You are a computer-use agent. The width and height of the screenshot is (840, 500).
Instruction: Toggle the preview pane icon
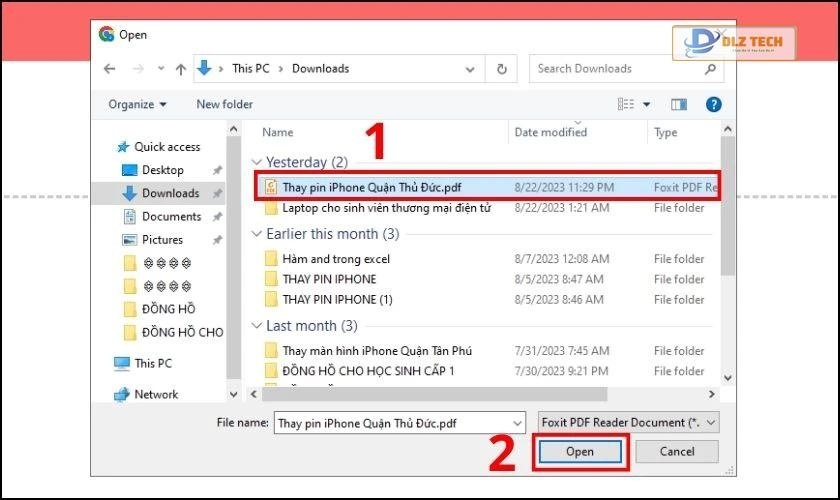[x=679, y=104]
